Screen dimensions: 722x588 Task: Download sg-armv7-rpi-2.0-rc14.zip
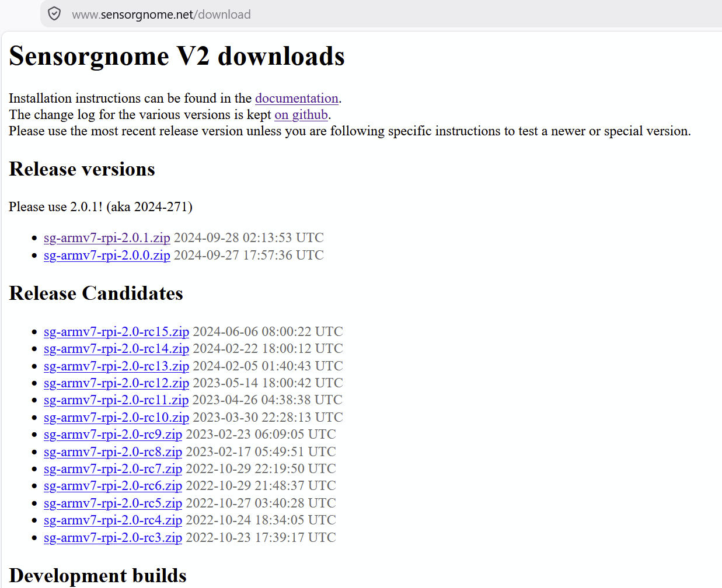[x=116, y=348]
